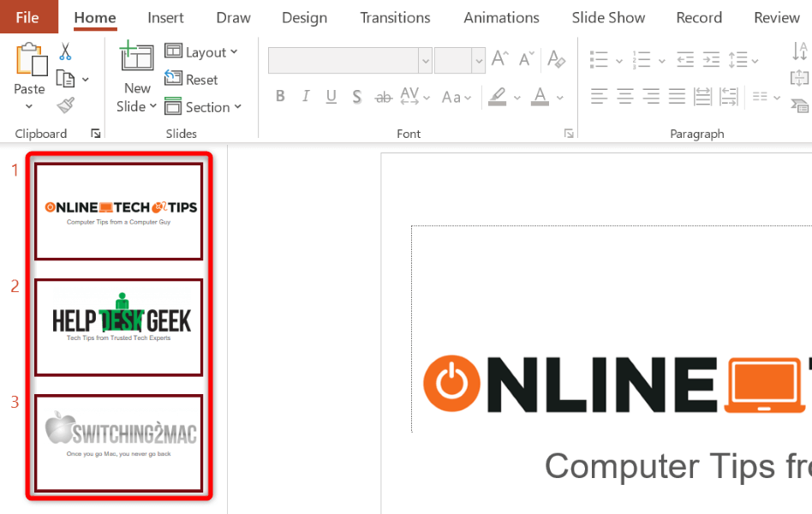Open the Design tab
This screenshot has height=514, width=812.
(305, 18)
